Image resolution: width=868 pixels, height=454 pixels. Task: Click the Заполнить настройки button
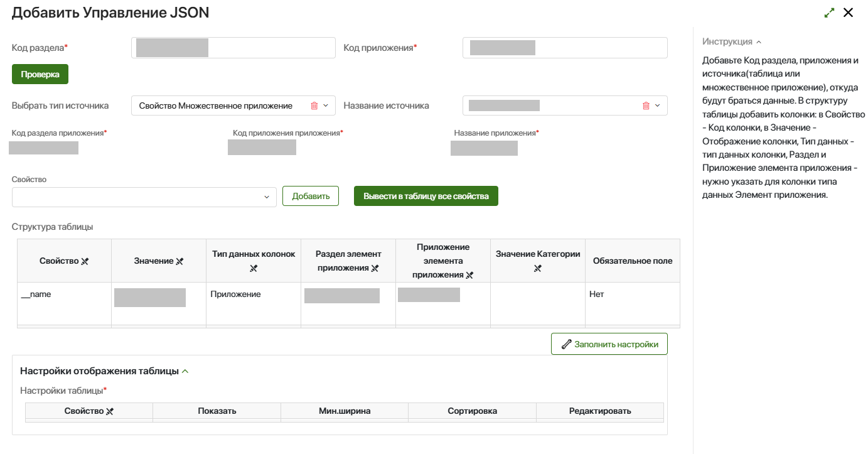(609, 344)
